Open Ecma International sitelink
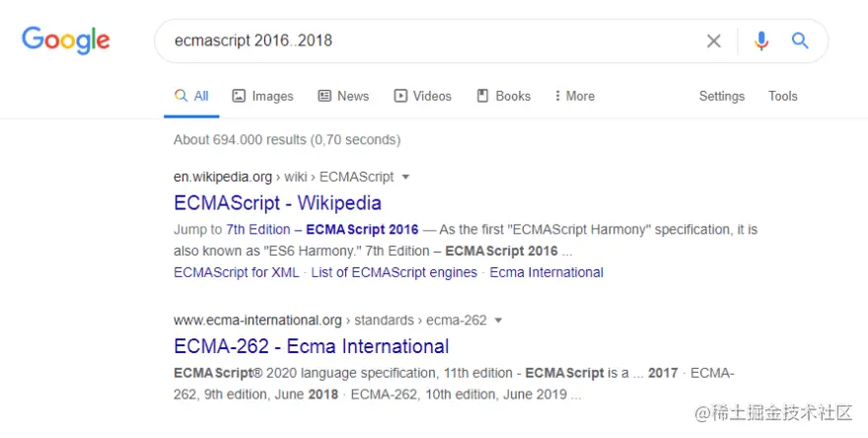This screenshot has width=868, height=438. (546, 272)
